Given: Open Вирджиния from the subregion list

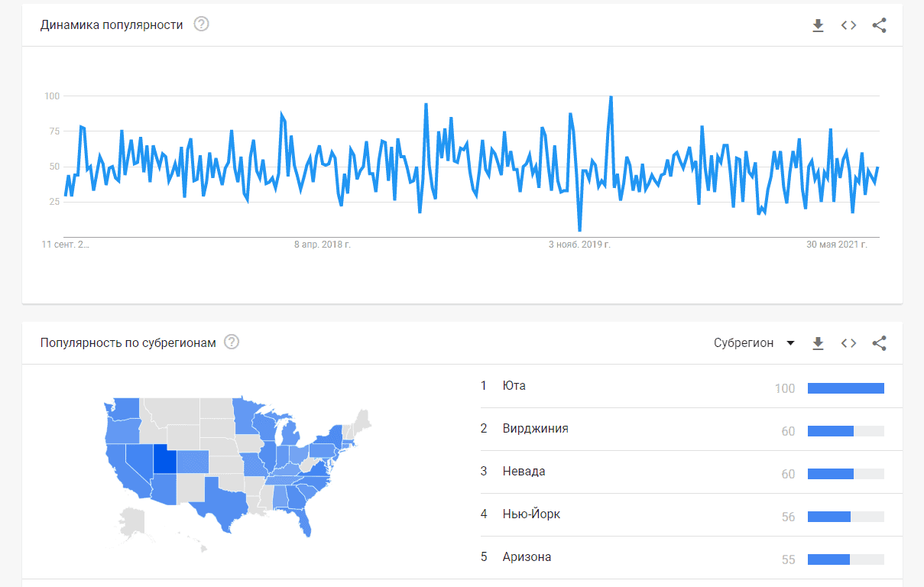Looking at the screenshot, I should click(x=535, y=429).
